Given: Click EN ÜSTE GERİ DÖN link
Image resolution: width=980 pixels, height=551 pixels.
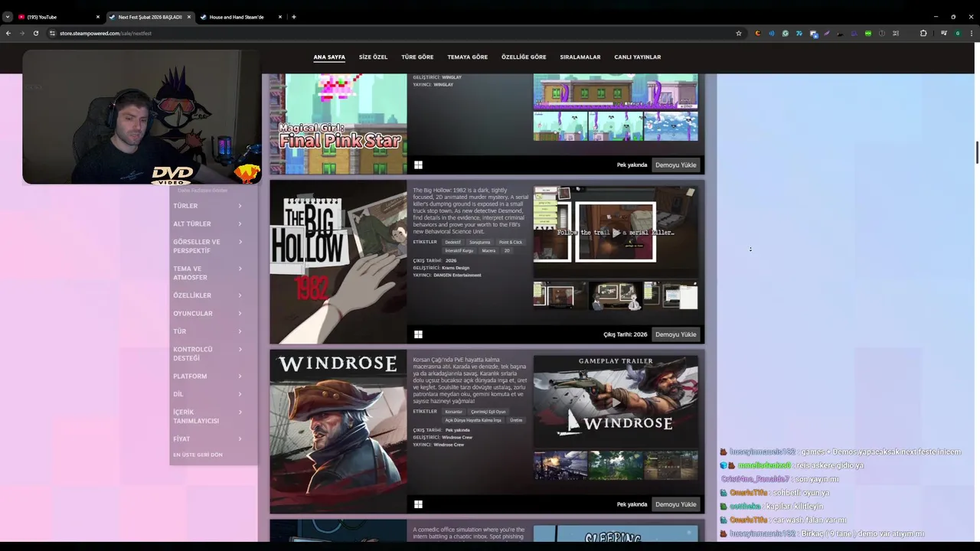Looking at the screenshot, I should (198, 455).
